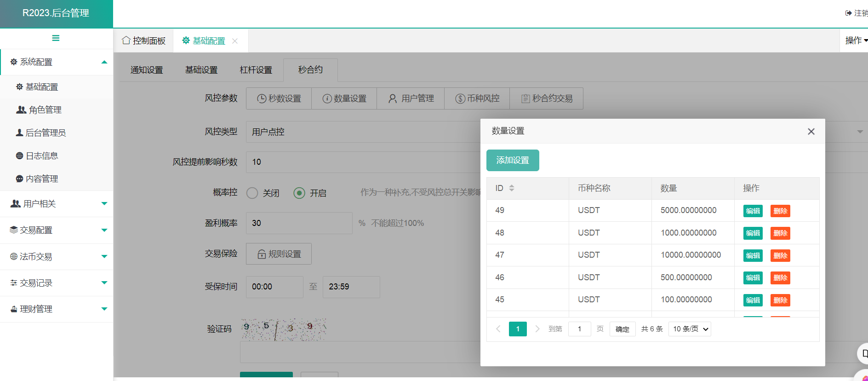Go to next page arrow in pagination
This screenshot has height=381, width=868.
tap(537, 329)
